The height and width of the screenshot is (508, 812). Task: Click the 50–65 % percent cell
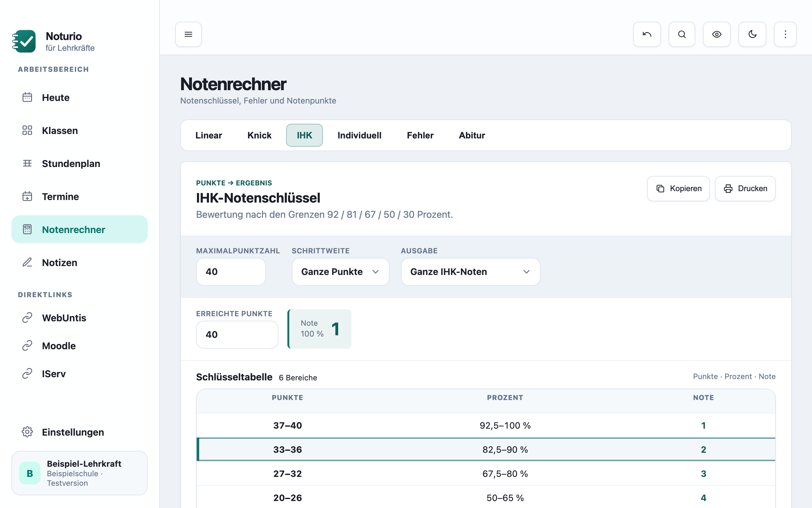coord(505,498)
